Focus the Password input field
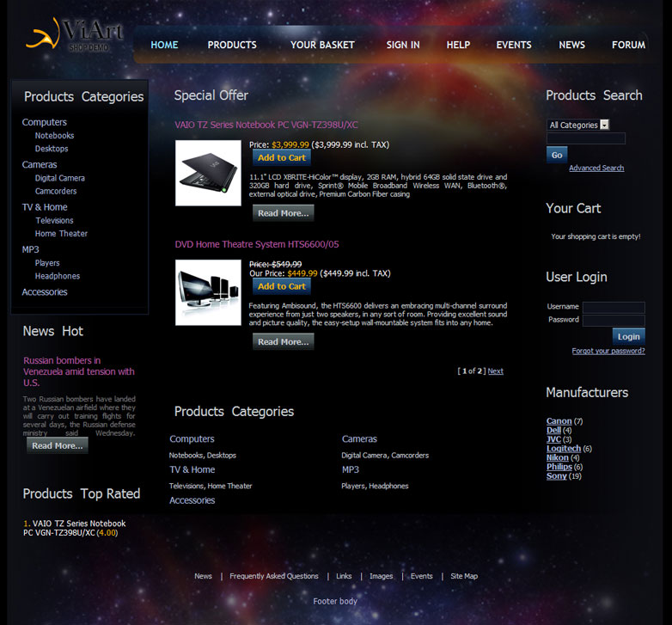Screen dimensions: 672x625 pyautogui.click(x=614, y=320)
